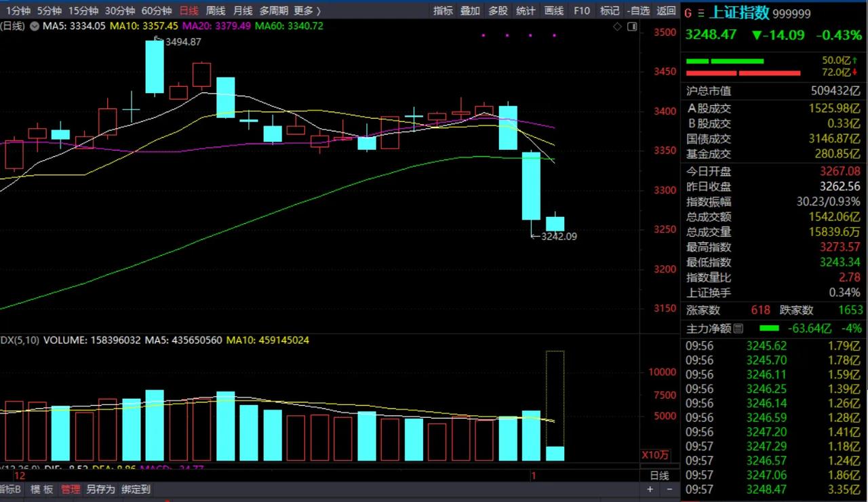Click the 主力净额 value -63.64亿
868x502 pixels.
(810, 328)
